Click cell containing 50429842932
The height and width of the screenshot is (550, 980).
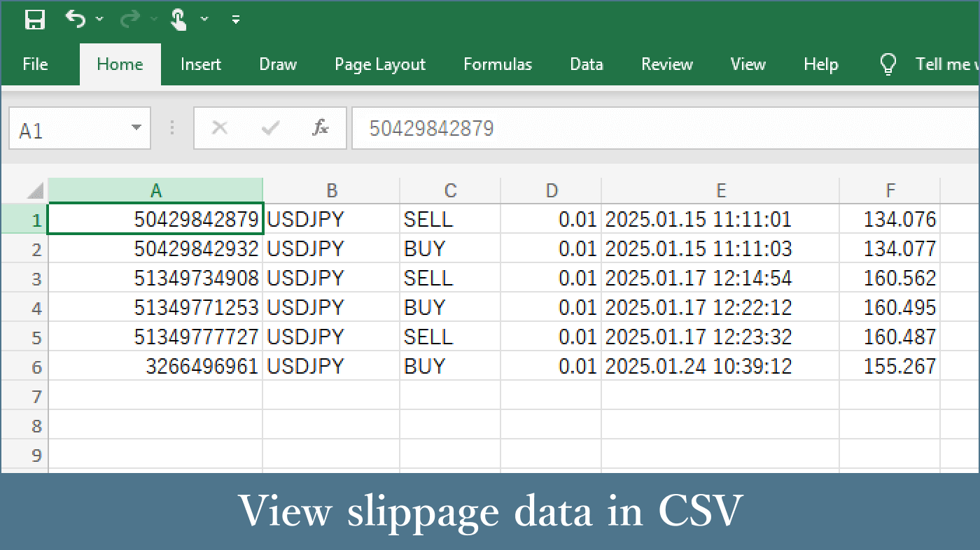pyautogui.click(x=155, y=248)
